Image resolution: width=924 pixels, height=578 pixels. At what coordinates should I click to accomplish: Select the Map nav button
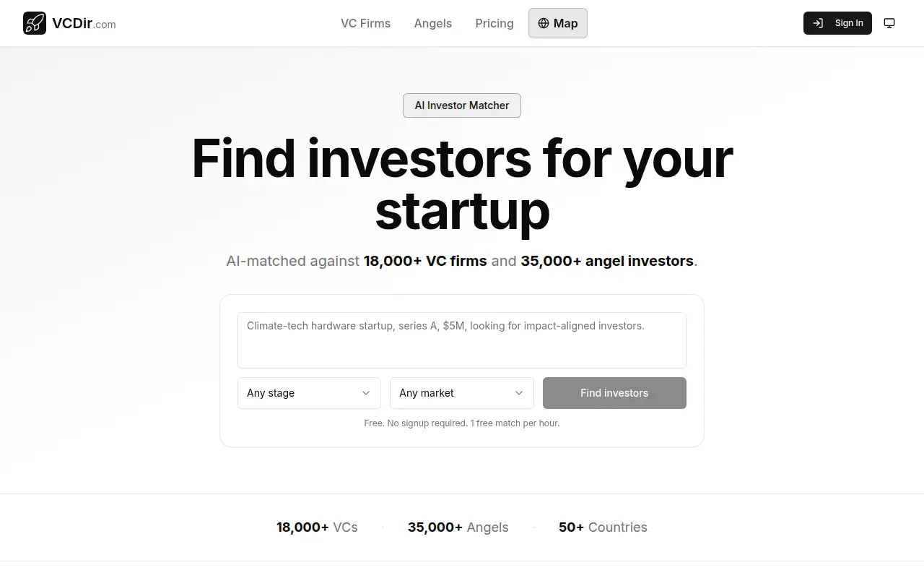point(558,23)
